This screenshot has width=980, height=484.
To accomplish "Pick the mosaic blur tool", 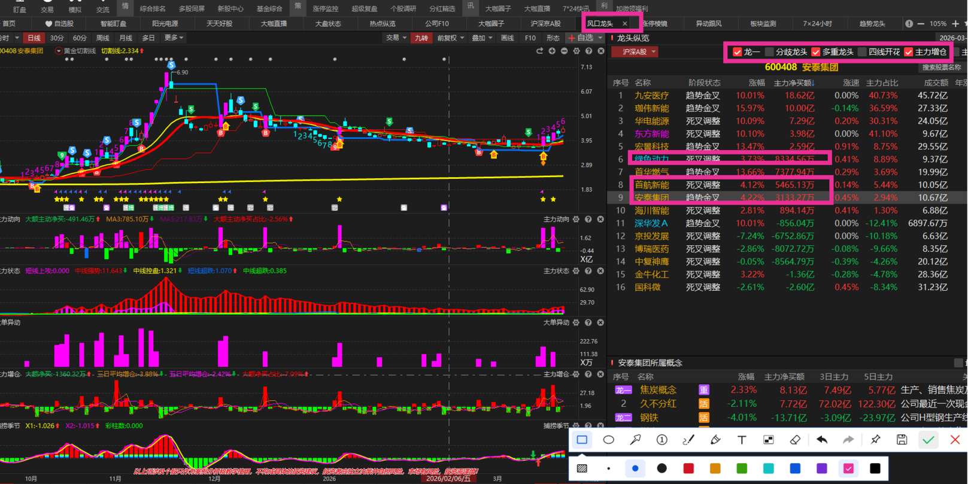I will pos(769,440).
